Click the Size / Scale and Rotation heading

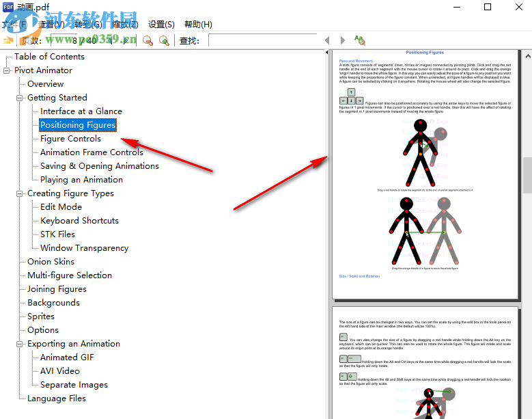(x=359, y=276)
